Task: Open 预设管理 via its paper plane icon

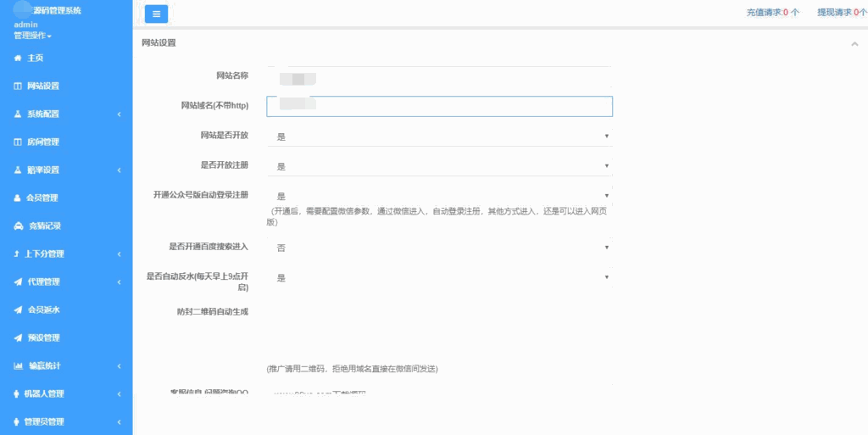Action: (x=19, y=337)
